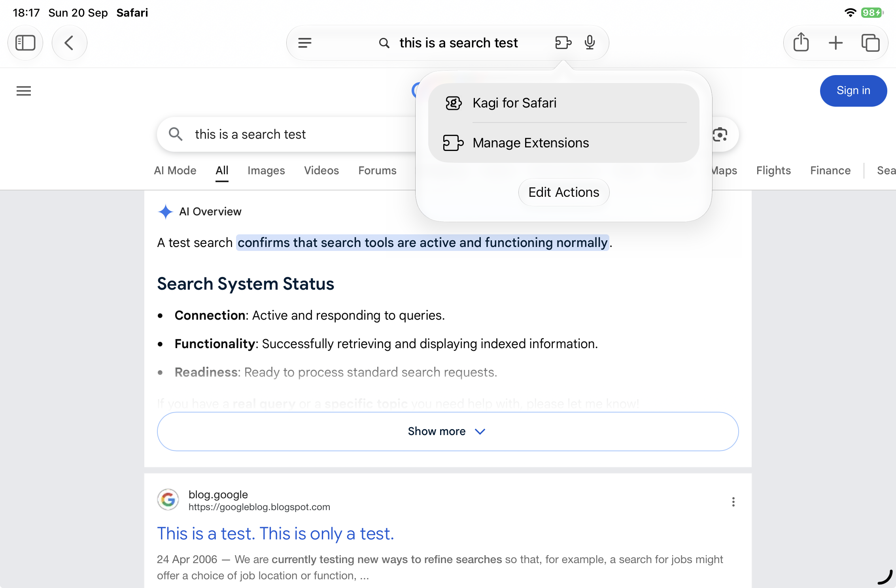Toggle the Safari sidebar button
Viewport: 896px width, 588px height.
tap(25, 43)
